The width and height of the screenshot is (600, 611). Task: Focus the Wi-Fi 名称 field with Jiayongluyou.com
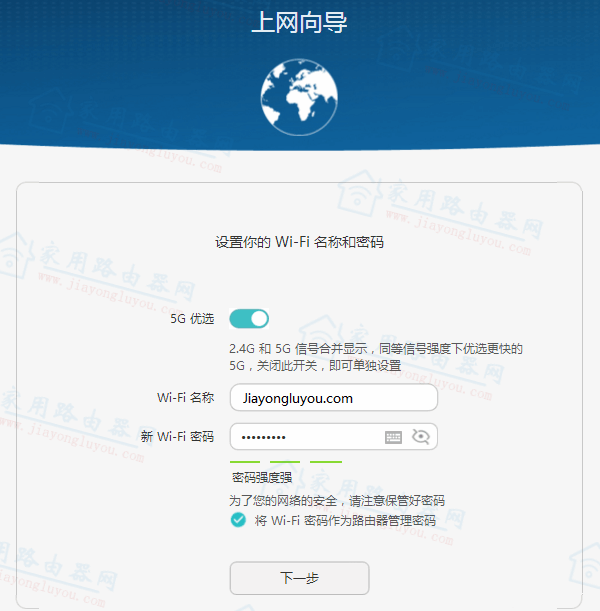(333, 398)
